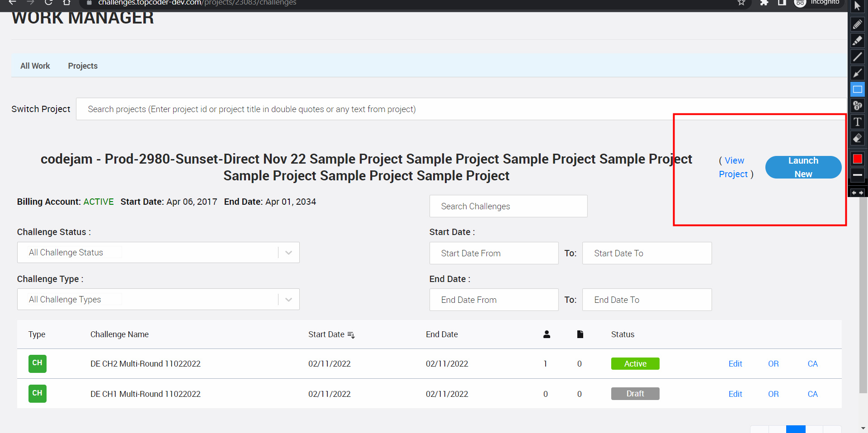Click the highlighted current pagination page
This screenshot has width=868, height=433.
[796, 429]
